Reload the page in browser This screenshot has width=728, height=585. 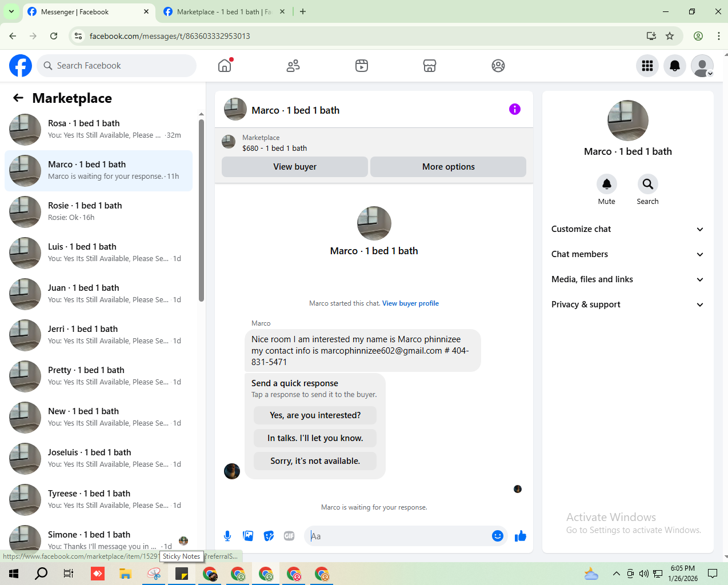54,36
